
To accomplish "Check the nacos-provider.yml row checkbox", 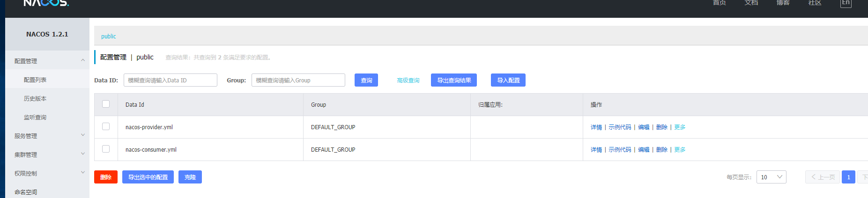I will click(106, 126).
